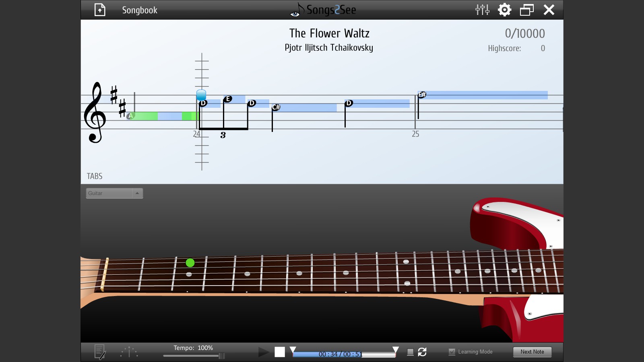644x362 pixels.
Task: Click the F# note in measure 25
Action: (x=422, y=95)
